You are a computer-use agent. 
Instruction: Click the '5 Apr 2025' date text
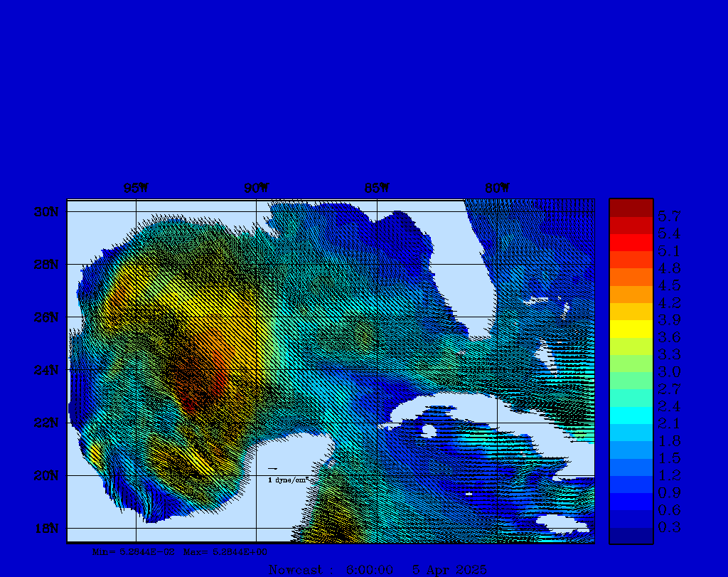(x=450, y=570)
